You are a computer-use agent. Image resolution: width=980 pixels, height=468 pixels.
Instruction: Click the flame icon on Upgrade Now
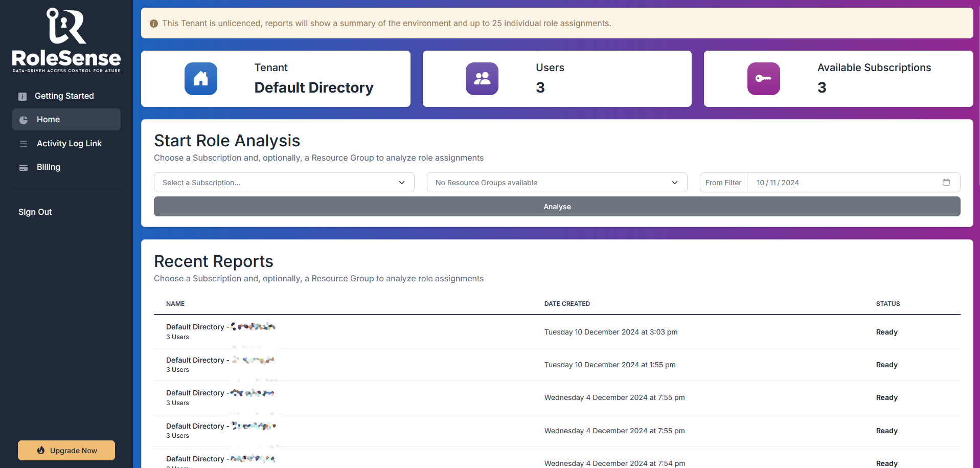(41, 451)
